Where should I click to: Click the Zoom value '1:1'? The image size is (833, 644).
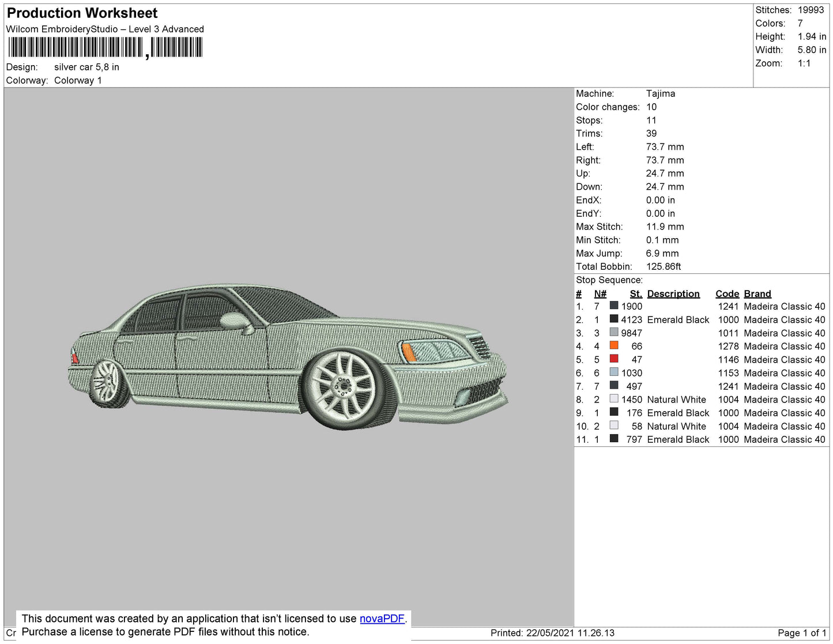804,63
